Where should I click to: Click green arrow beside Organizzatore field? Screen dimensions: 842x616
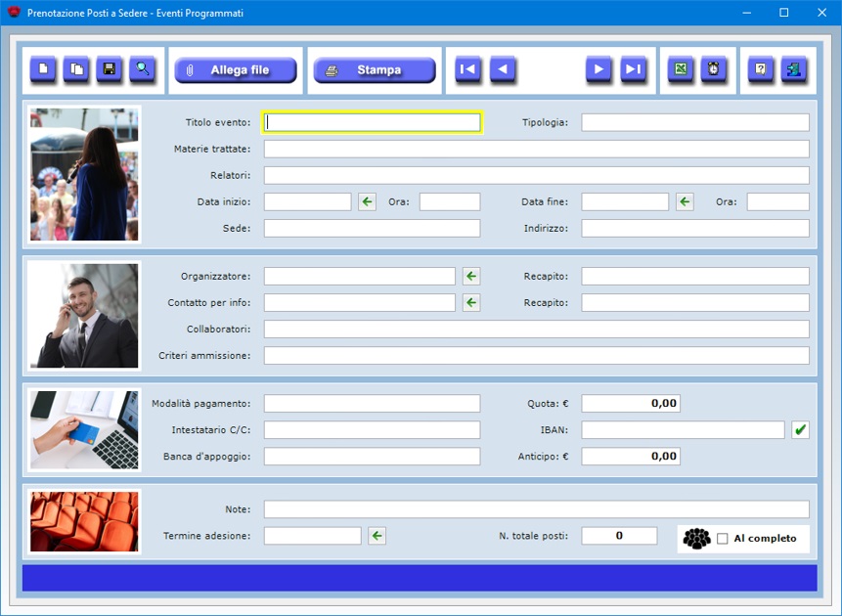[471, 276]
